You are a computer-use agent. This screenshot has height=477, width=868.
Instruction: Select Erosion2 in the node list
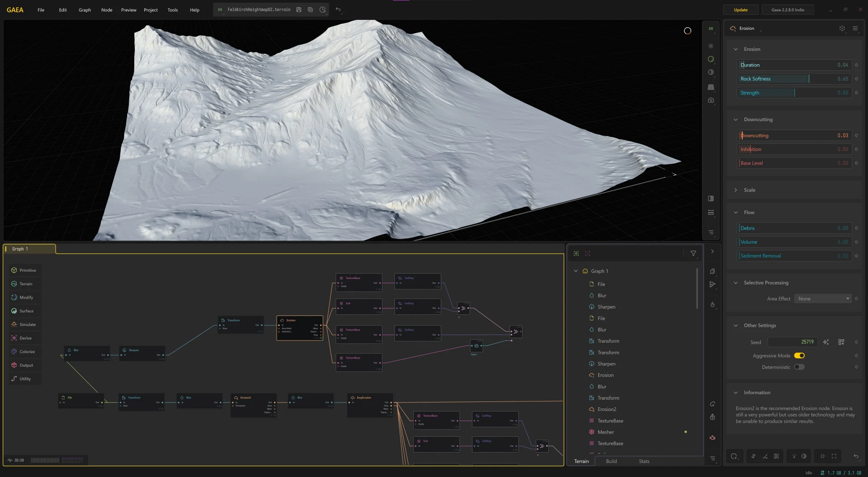[x=607, y=410]
